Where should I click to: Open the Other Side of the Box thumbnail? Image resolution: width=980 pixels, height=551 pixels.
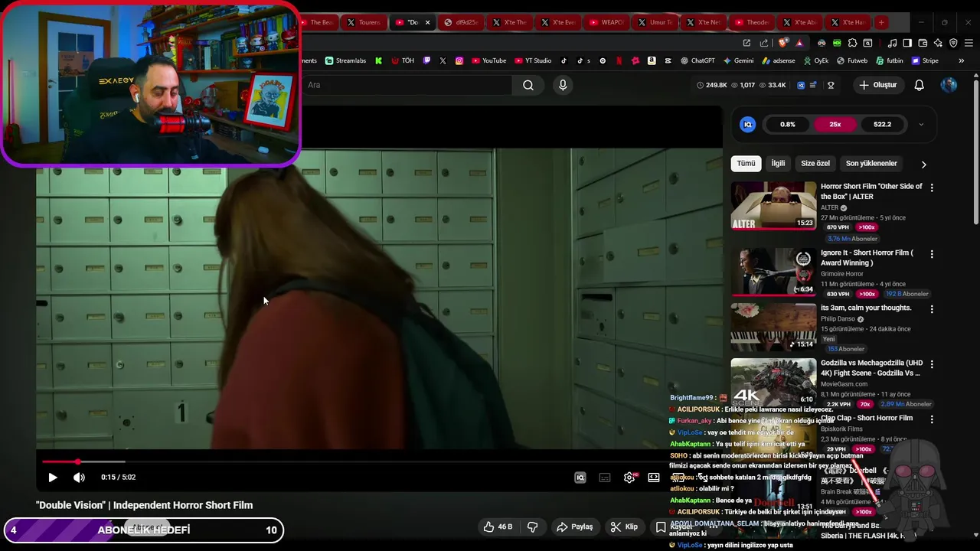click(773, 205)
